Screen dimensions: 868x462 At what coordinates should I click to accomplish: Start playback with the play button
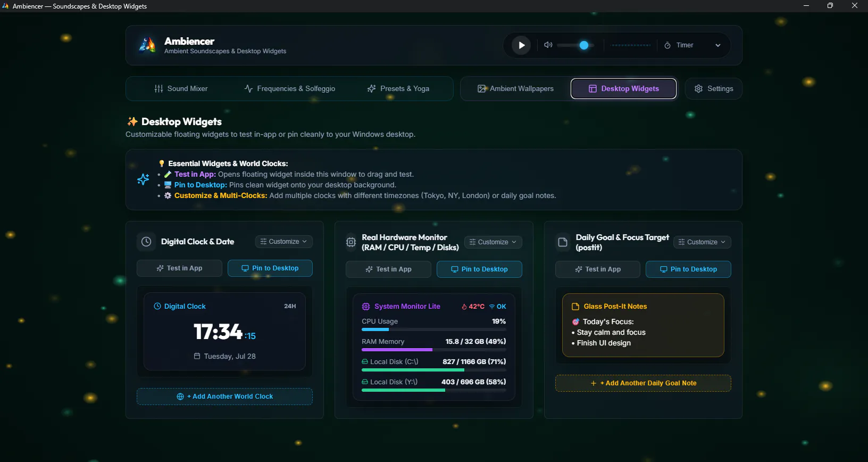(x=521, y=45)
